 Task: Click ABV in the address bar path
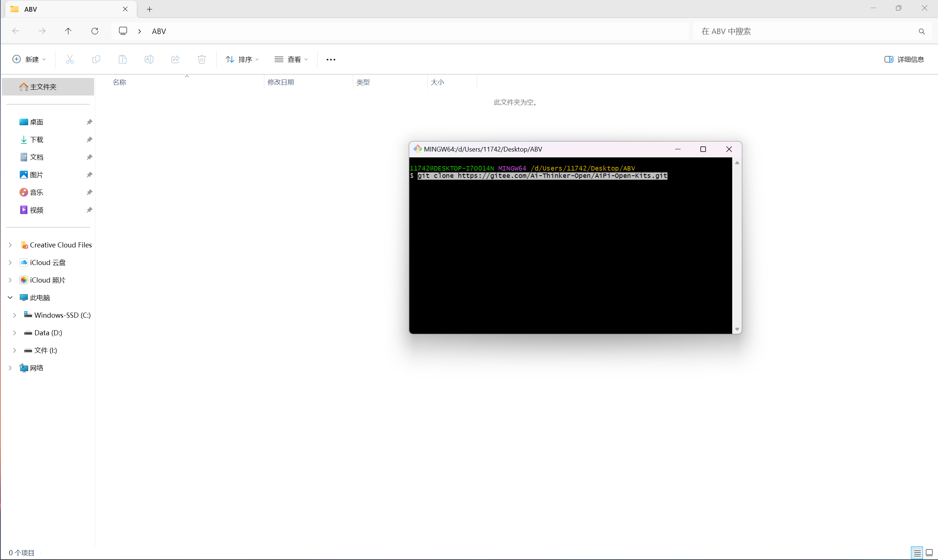coord(159,31)
